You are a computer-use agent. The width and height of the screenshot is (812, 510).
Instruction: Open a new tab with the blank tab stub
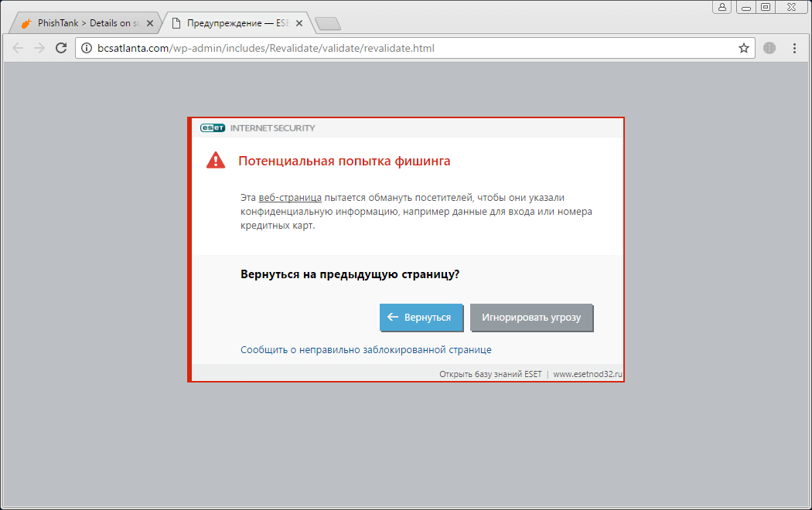click(328, 23)
